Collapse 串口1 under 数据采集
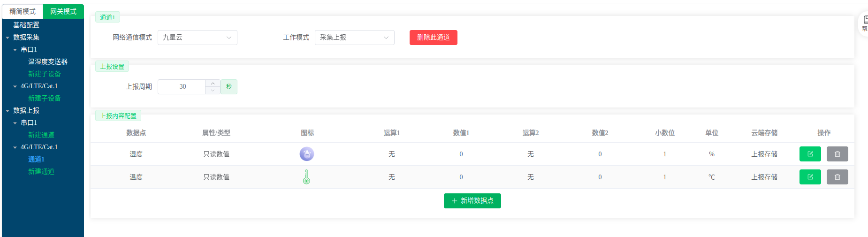 click(x=15, y=50)
